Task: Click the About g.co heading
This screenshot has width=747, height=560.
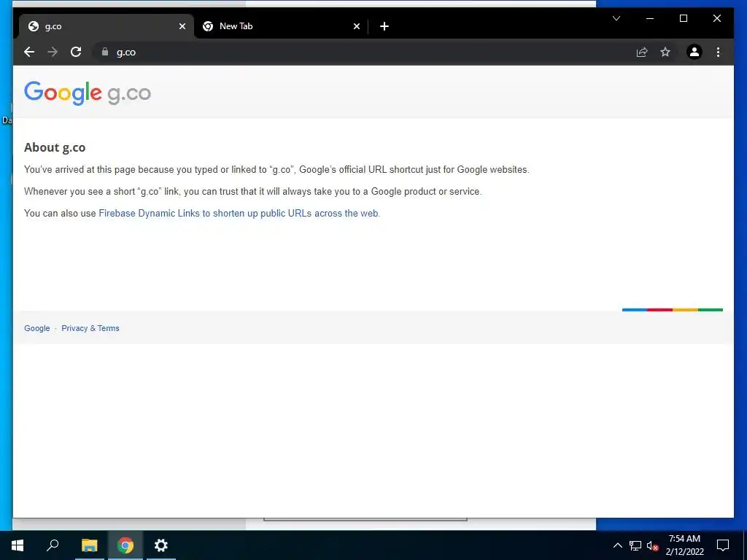Action: pyautogui.click(x=55, y=147)
